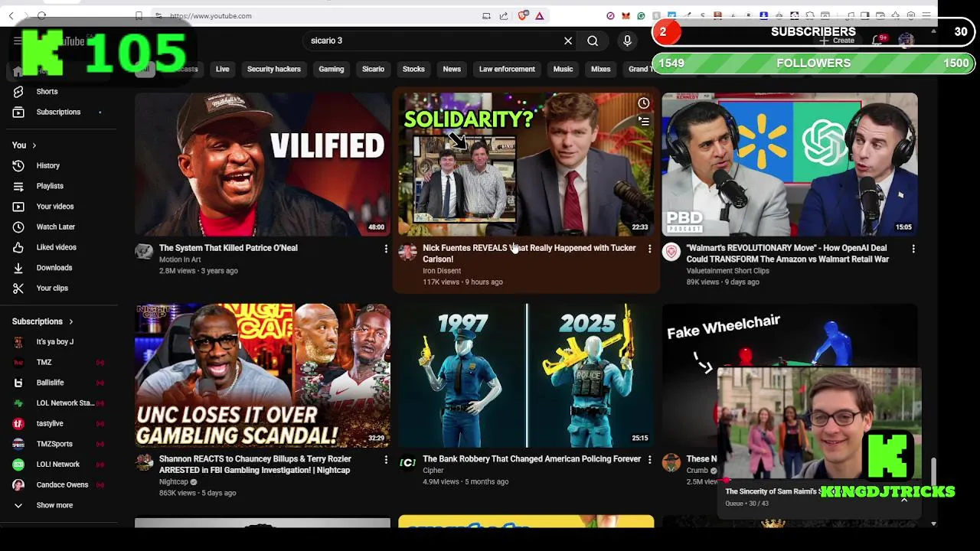Select the Music filter chip
The width and height of the screenshot is (980, 551).
pyautogui.click(x=563, y=69)
